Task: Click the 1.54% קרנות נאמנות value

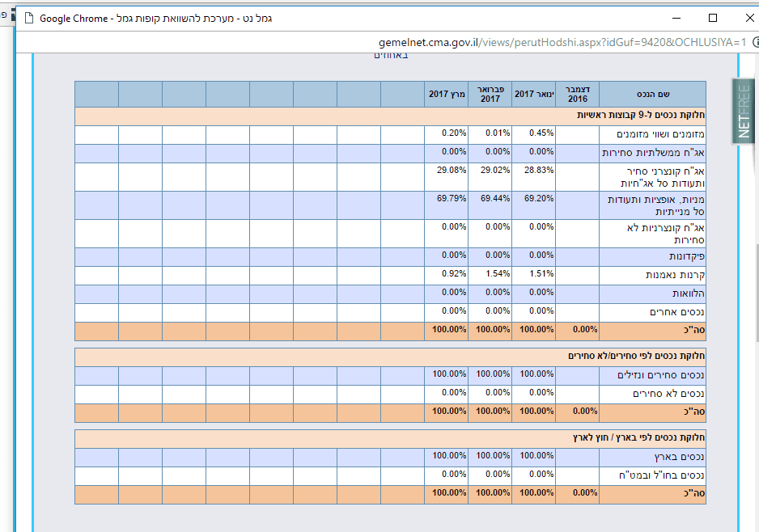Action: point(497,274)
